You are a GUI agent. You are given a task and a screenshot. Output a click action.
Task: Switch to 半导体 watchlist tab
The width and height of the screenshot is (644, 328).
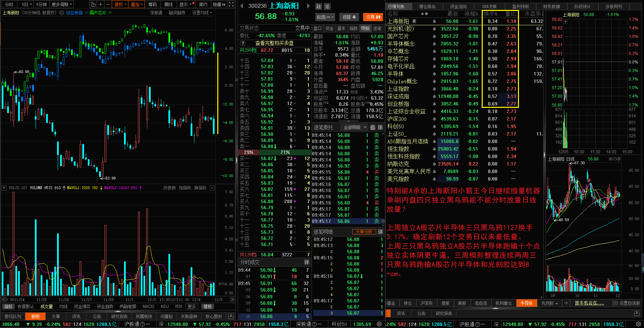tap(526, 303)
